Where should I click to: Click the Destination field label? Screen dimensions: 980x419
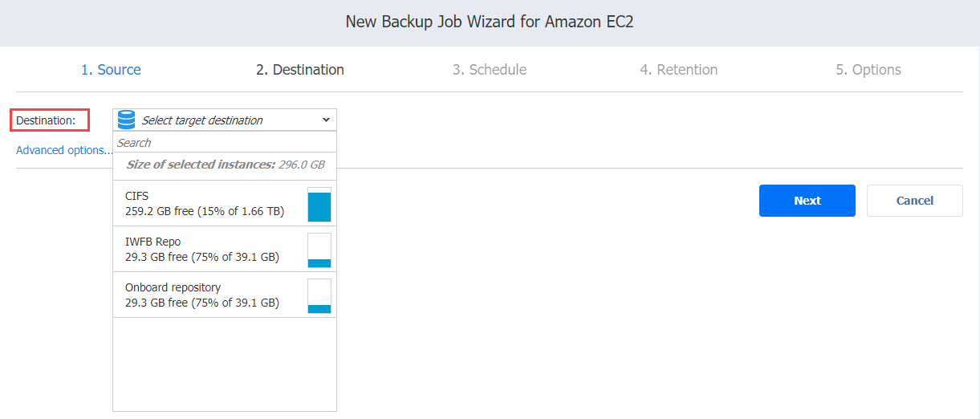[46, 120]
